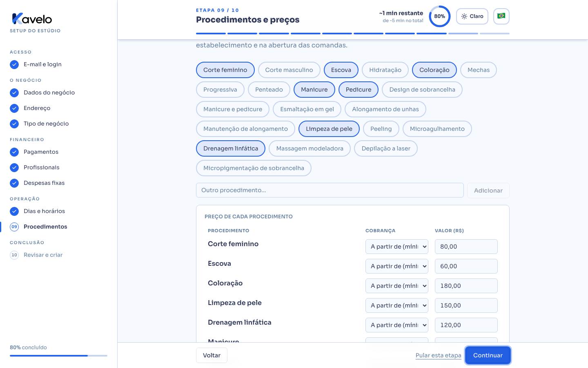Click check icon beside Tipo de negócio
The image size is (588, 368).
(14, 124)
